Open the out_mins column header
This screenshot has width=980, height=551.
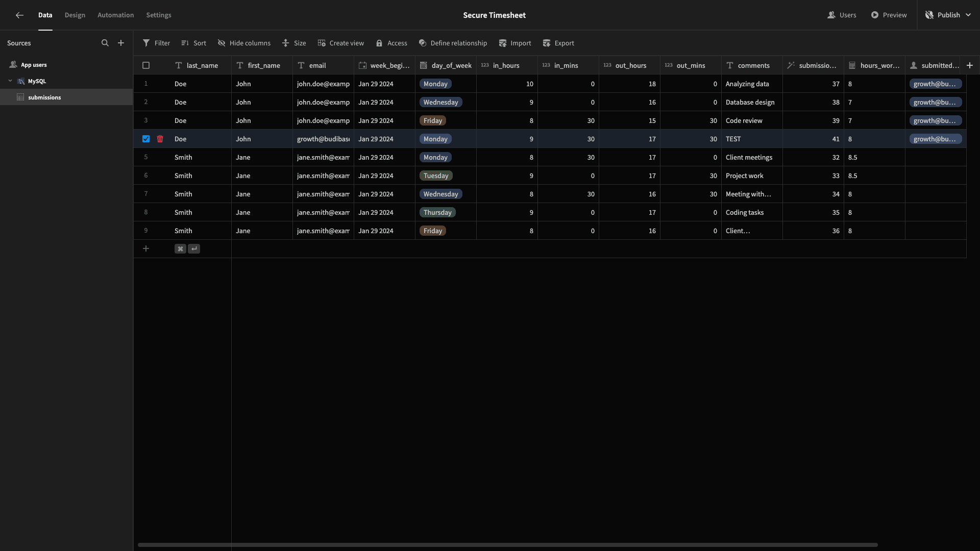tap(691, 65)
